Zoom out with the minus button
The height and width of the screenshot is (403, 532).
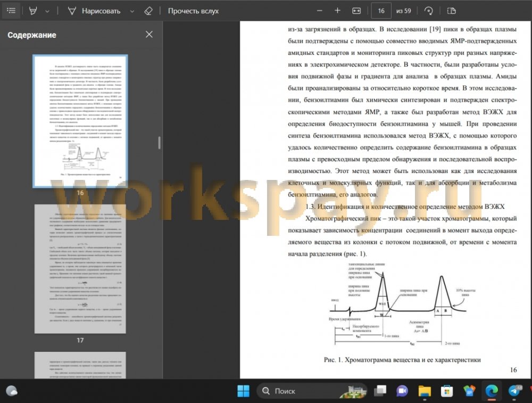319,11
